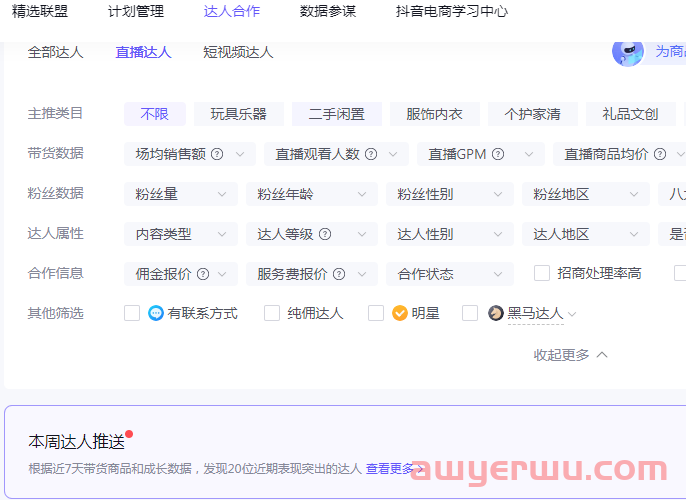Image resolution: width=686 pixels, height=500 pixels.
Task: Open the 直播观看人数 dropdown
Action: [336, 154]
